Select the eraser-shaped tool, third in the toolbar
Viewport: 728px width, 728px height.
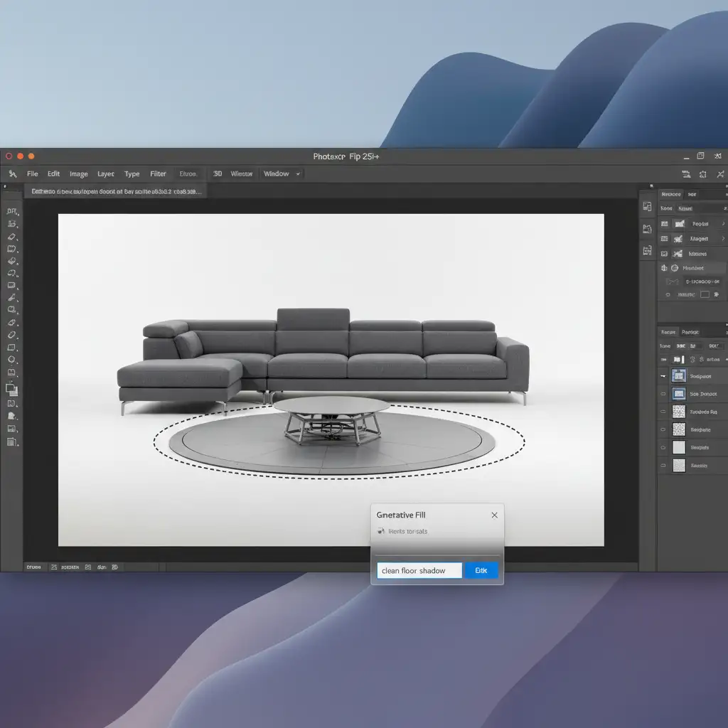pos(11,236)
